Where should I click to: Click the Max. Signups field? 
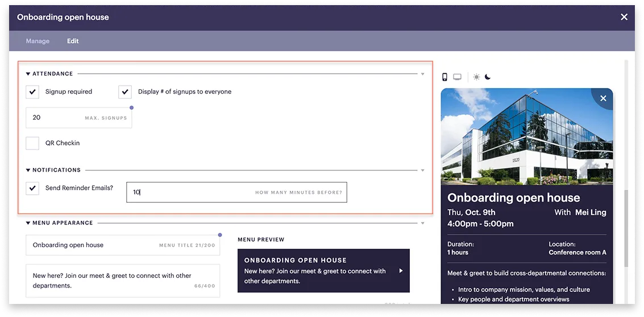pos(79,118)
